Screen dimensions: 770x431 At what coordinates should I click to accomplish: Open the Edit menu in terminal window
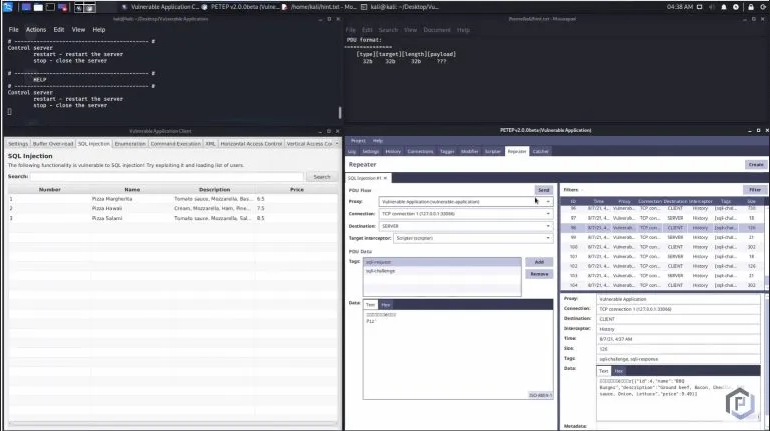click(59, 29)
